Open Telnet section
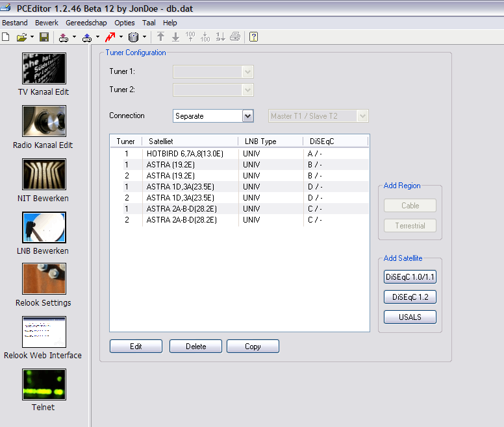504x427 pixels. [44, 390]
